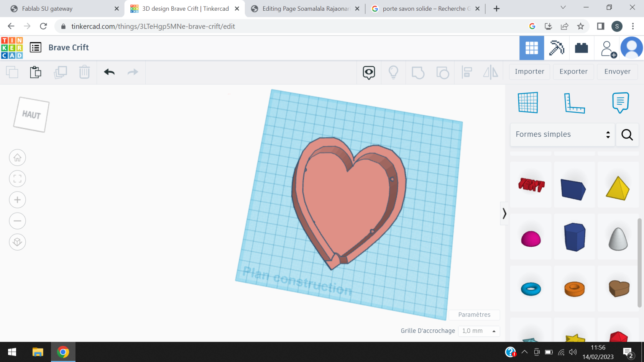Image resolution: width=644 pixels, height=362 pixels.
Task: Open a new browser tab
Action: pos(496,8)
